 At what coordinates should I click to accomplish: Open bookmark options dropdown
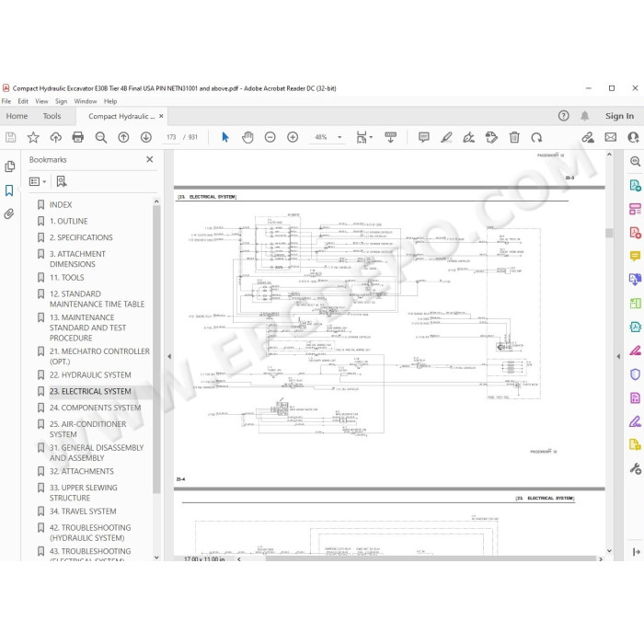tap(38, 181)
